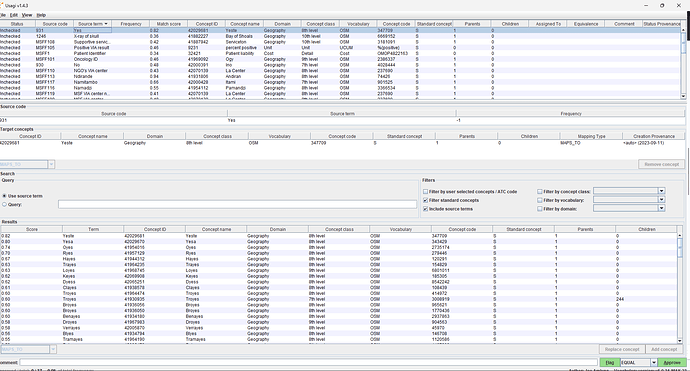Select result 'Tramayes' in Results table
The height and width of the screenshot is (371, 690).
339,339
